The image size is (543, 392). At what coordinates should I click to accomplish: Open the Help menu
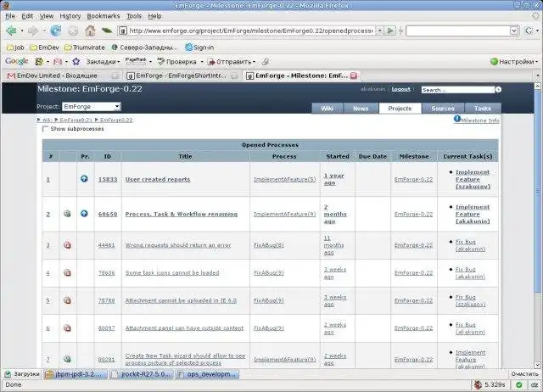154,16
